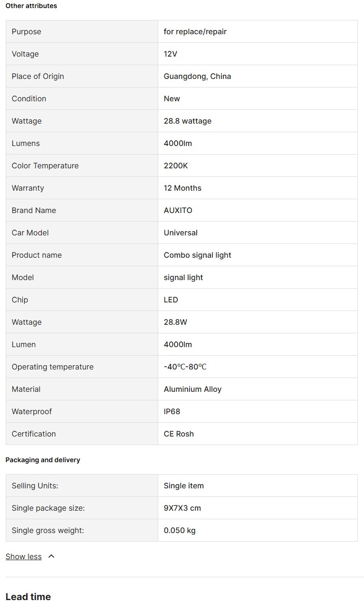
Task: Select the CE Rosh certification value
Action: [179, 434]
